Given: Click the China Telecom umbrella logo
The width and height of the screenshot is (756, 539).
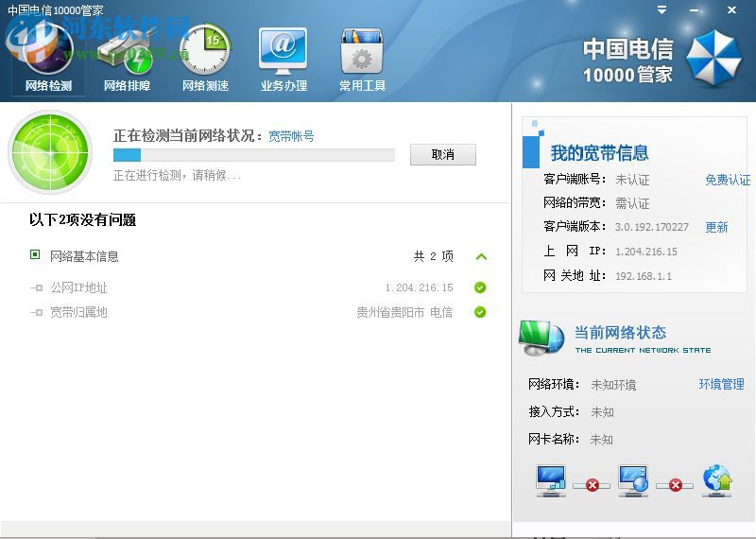Looking at the screenshot, I should click(713, 59).
